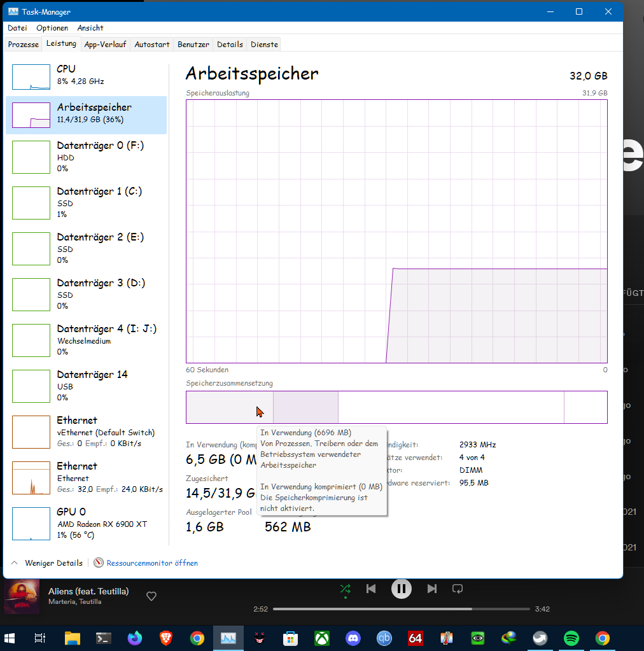Image resolution: width=644 pixels, height=651 pixels.
Task: Open song title Aliens (feat. Teutilla)
Action: pyautogui.click(x=88, y=591)
